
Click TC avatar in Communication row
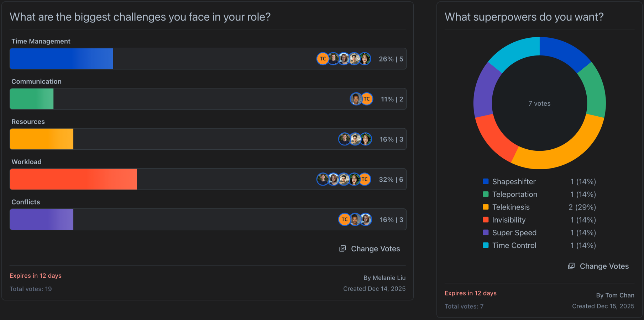(367, 99)
